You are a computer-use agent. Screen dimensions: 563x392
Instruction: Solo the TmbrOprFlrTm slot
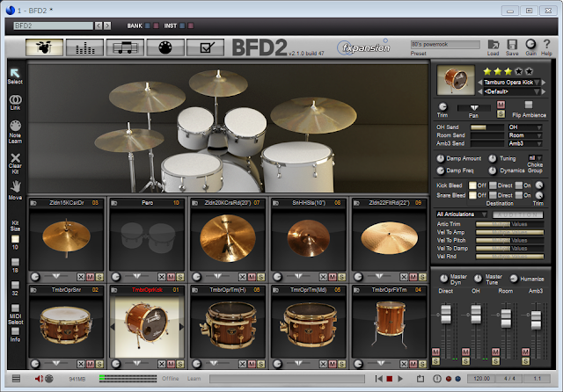(x=422, y=364)
